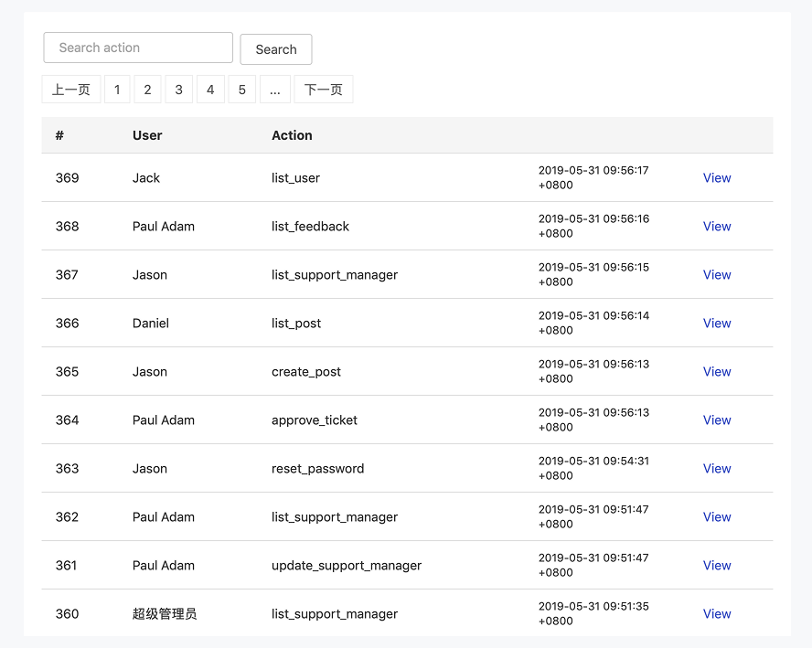Select user Jason in row 367

point(150,274)
